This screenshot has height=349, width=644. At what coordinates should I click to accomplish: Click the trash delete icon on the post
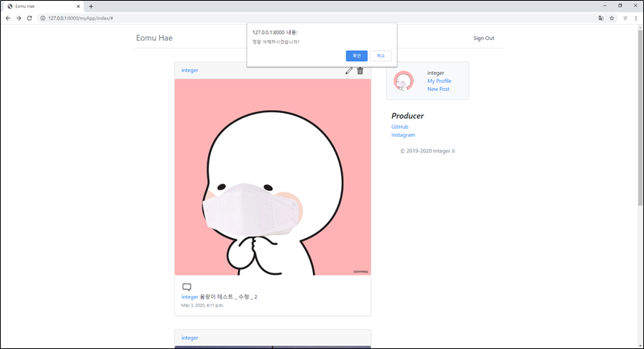[x=360, y=71]
